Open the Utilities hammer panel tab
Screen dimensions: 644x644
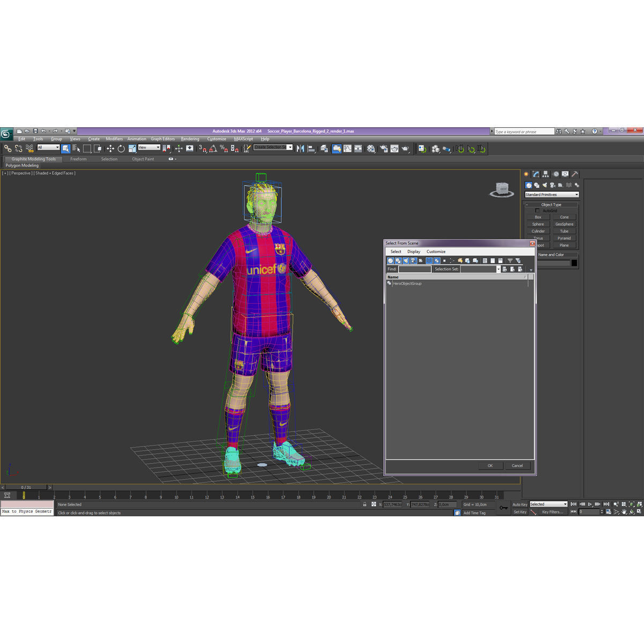(x=574, y=174)
